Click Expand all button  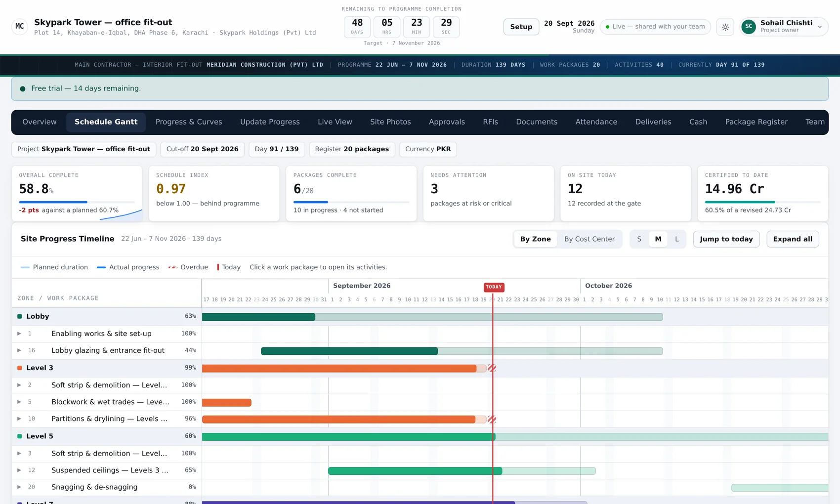[x=793, y=239]
